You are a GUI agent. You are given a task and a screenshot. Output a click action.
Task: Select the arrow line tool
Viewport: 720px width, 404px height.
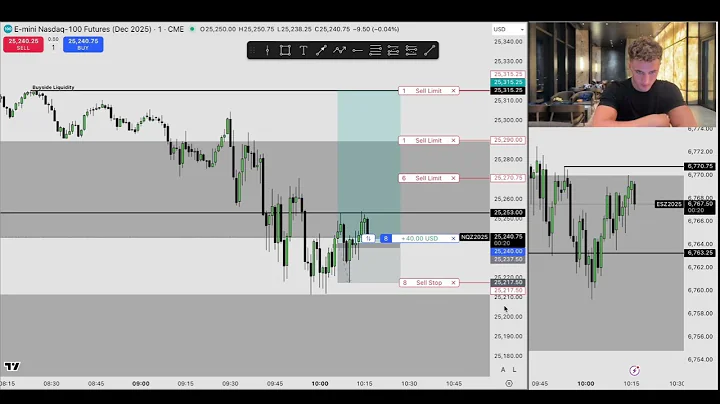(321, 50)
